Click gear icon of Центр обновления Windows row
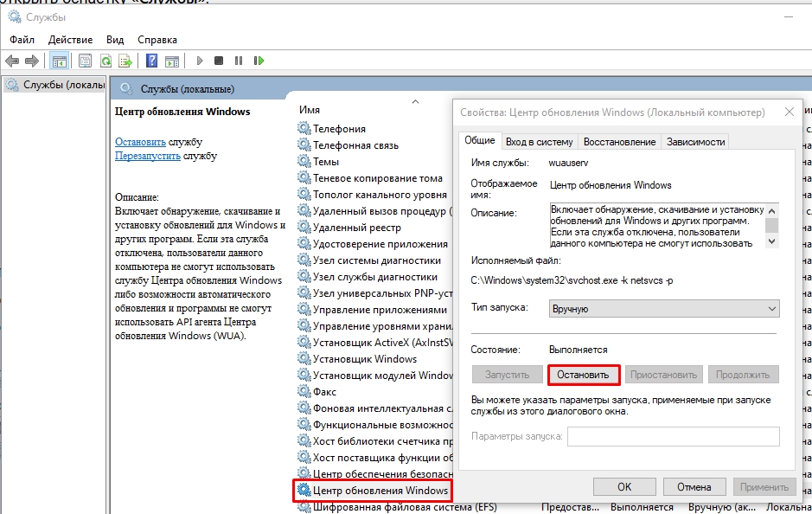Screen dimensions: 812x514 [304, 490]
